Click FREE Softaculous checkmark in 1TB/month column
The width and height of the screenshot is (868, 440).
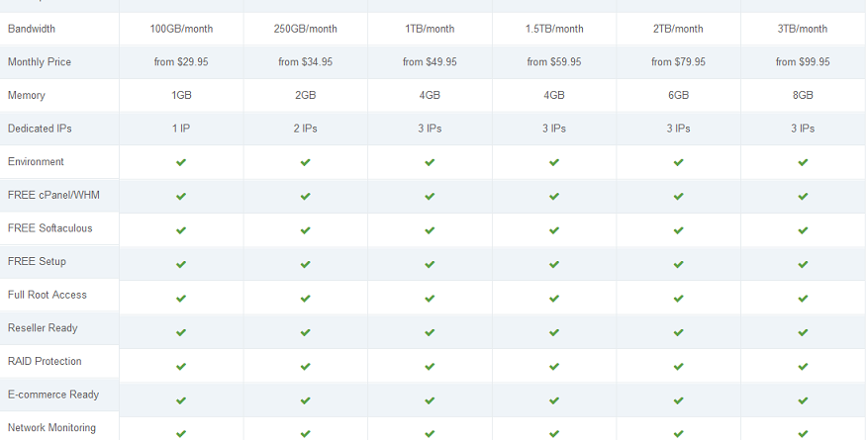pos(430,230)
